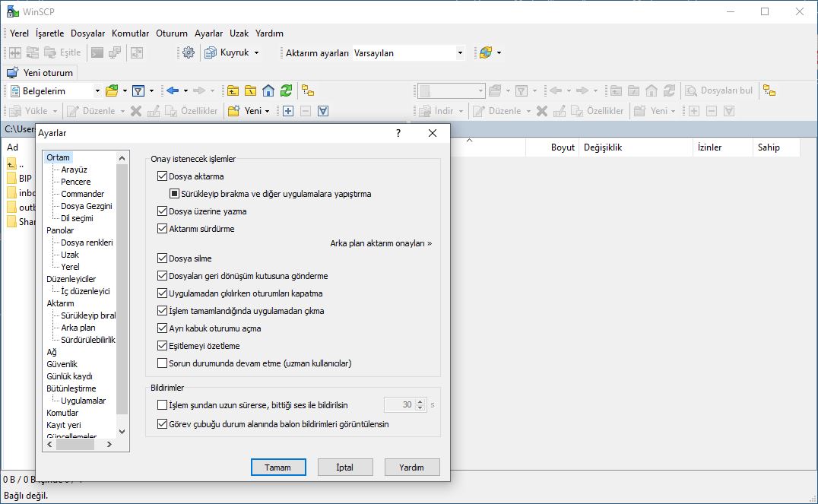The width and height of the screenshot is (818, 504).
Task: Open the İşaretle menu
Action: pos(49,33)
